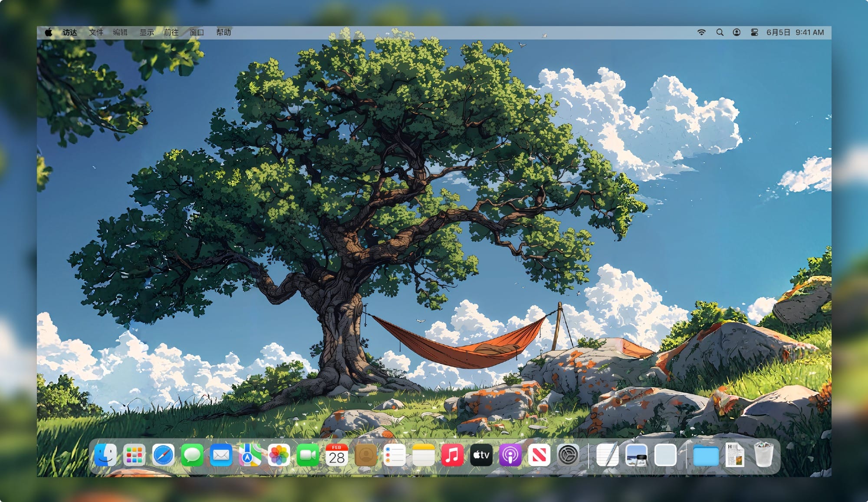Viewport: 868px width, 502px height.
Task: Open the Apple TV app
Action: [481, 456]
